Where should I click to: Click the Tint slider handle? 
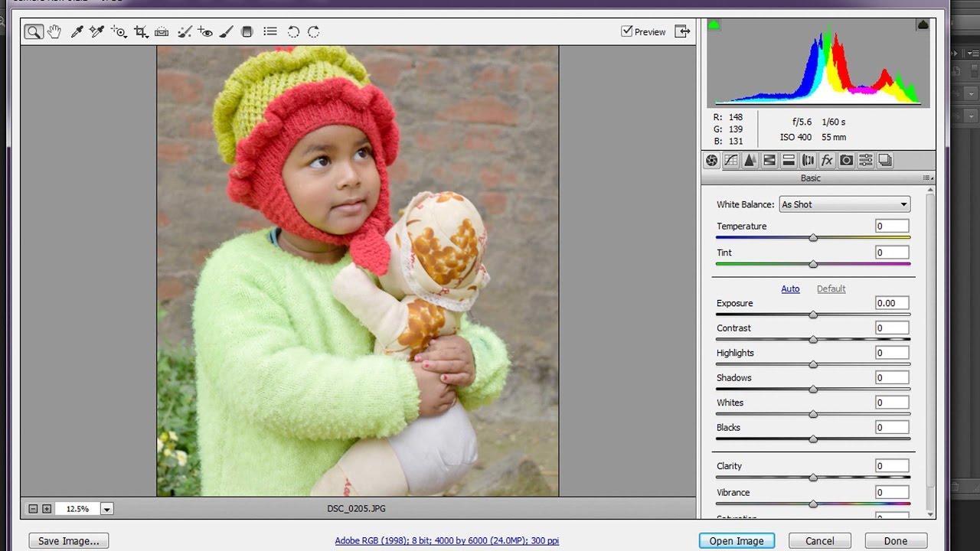[813, 264]
